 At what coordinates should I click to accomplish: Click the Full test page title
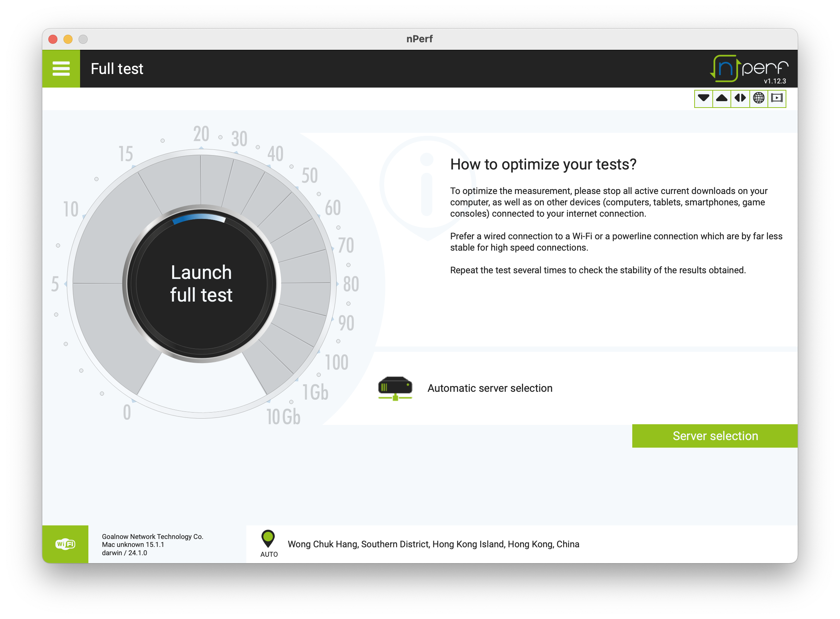(117, 69)
